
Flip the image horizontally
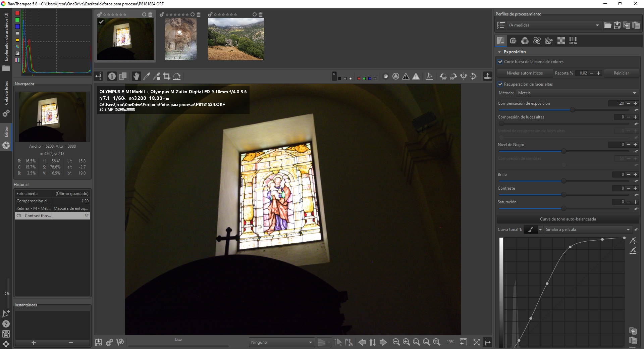click(464, 76)
